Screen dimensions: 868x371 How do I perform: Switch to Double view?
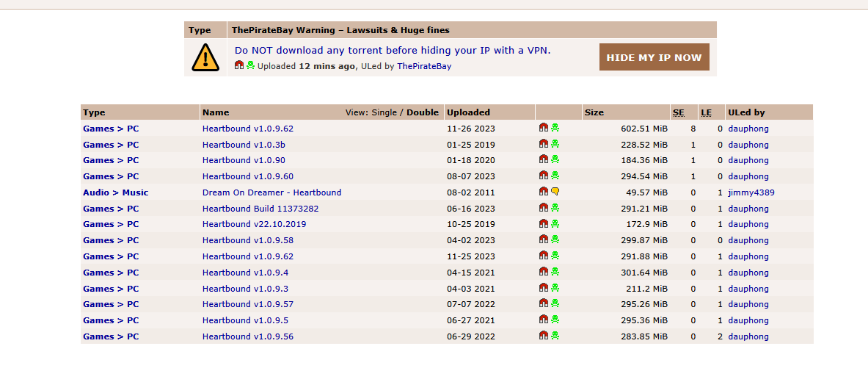[423, 112]
